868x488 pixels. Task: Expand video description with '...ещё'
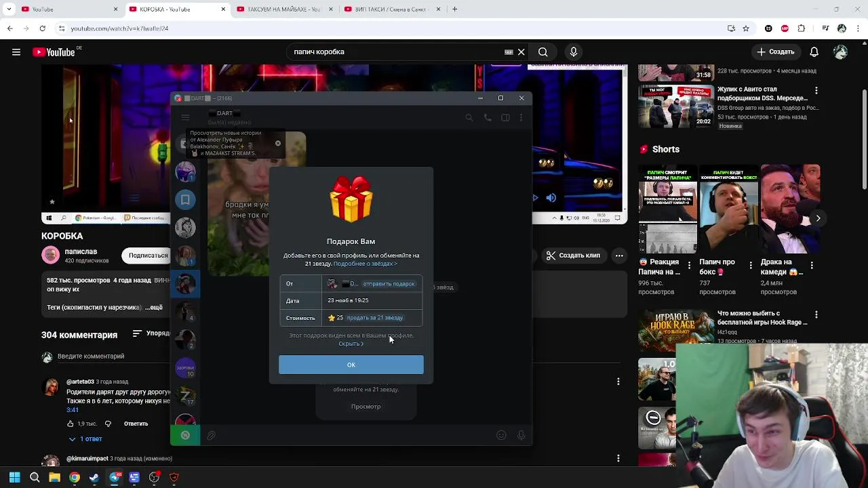click(155, 307)
